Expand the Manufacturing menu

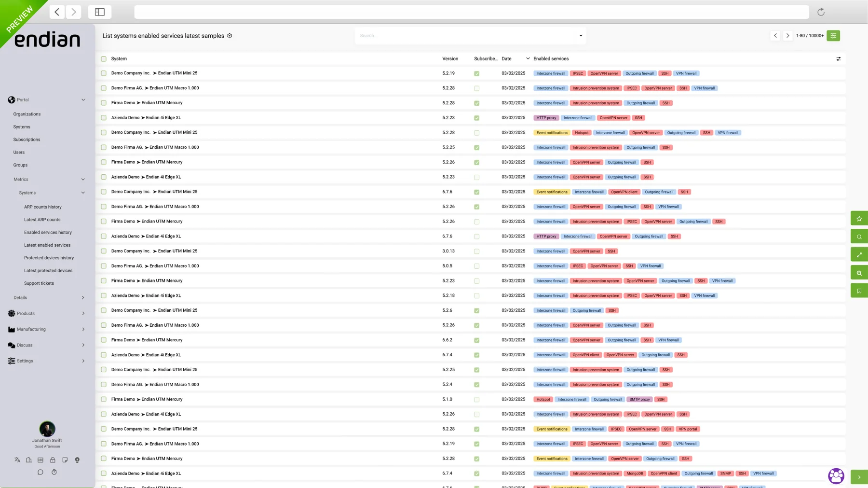tap(83, 329)
